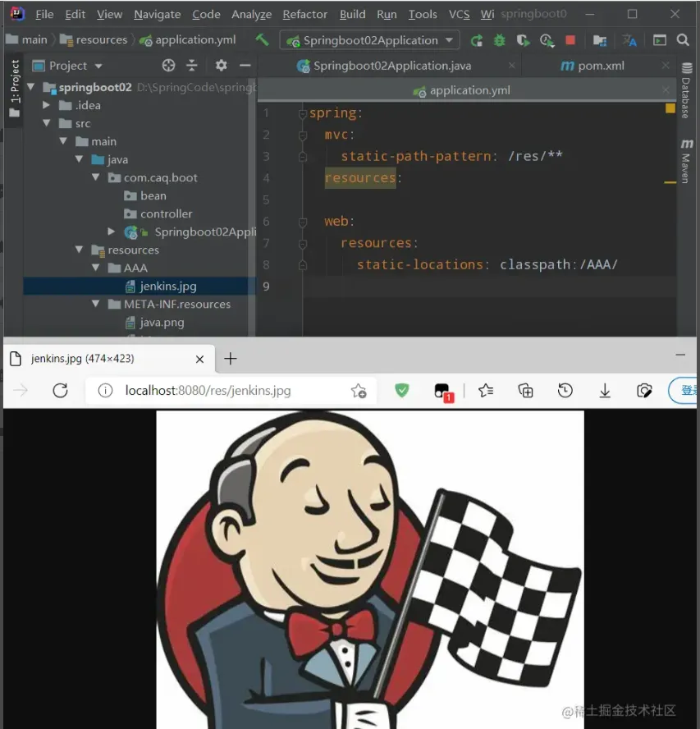Click the locate file crosshair icon in Project panel
The image size is (700, 729).
coord(168,66)
